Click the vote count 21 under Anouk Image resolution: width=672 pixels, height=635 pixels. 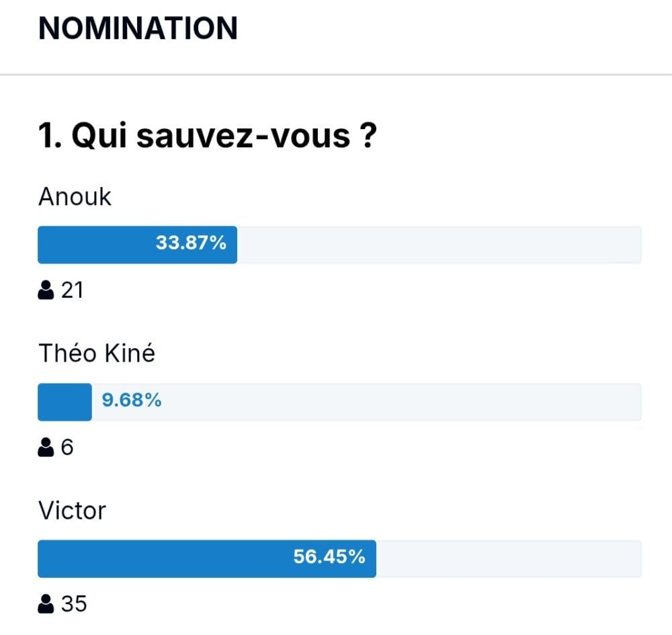[72, 290]
